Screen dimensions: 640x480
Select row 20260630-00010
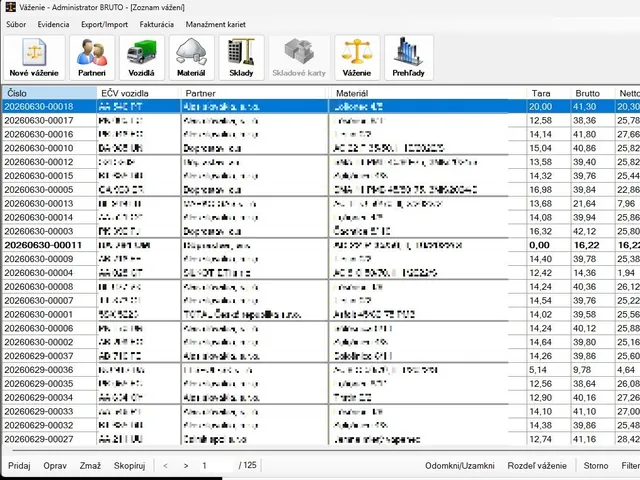321,148
